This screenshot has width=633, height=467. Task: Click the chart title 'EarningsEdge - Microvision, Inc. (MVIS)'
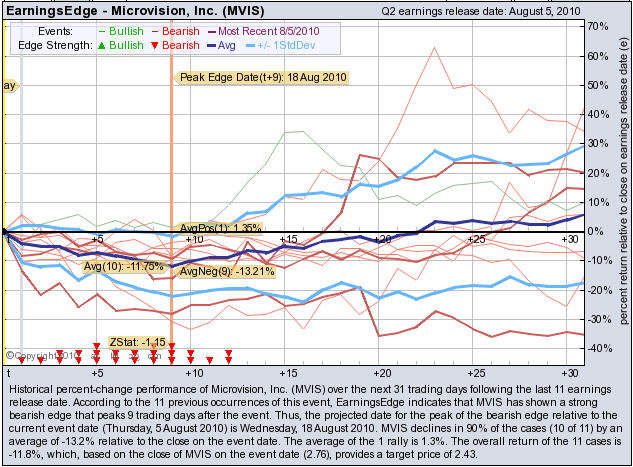135,10
